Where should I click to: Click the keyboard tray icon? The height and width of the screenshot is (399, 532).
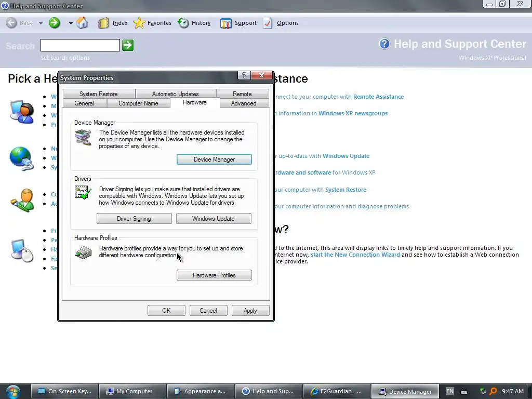(464, 392)
